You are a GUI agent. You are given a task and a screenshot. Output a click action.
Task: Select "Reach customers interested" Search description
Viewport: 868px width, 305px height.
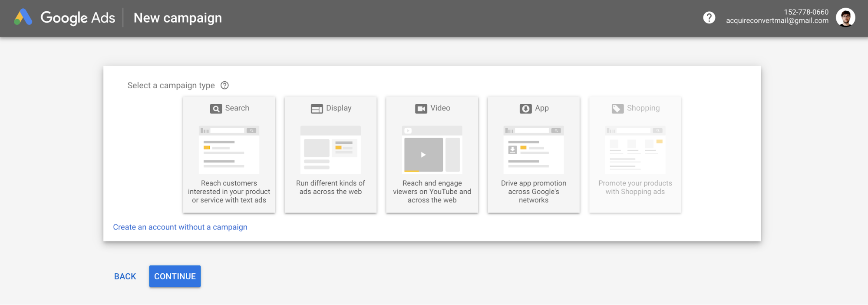pyautogui.click(x=229, y=192)
